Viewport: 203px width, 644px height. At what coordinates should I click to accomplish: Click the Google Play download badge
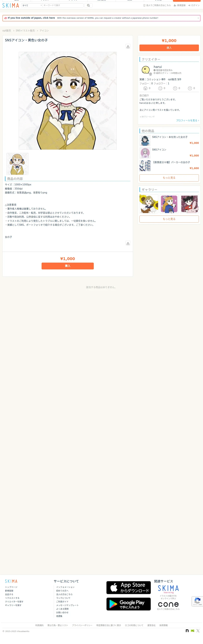pyautogui.click(x=128, y=604)
